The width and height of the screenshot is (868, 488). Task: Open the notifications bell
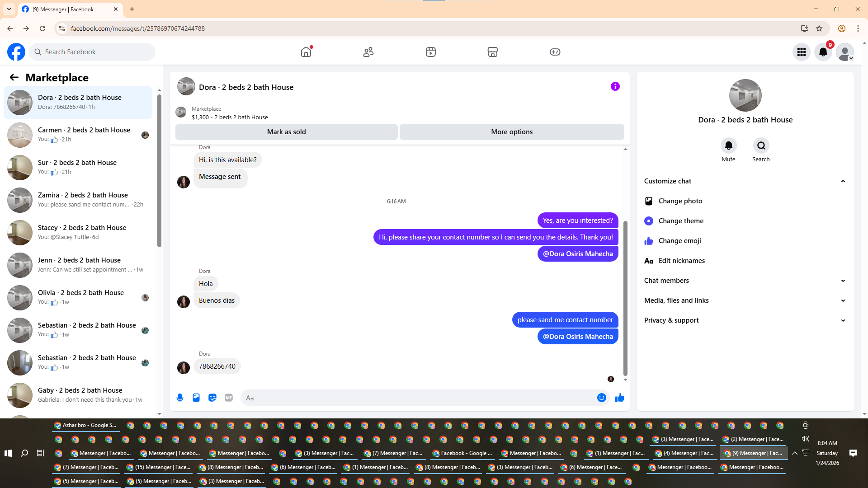pyautogui.click(x=823, y=52)
